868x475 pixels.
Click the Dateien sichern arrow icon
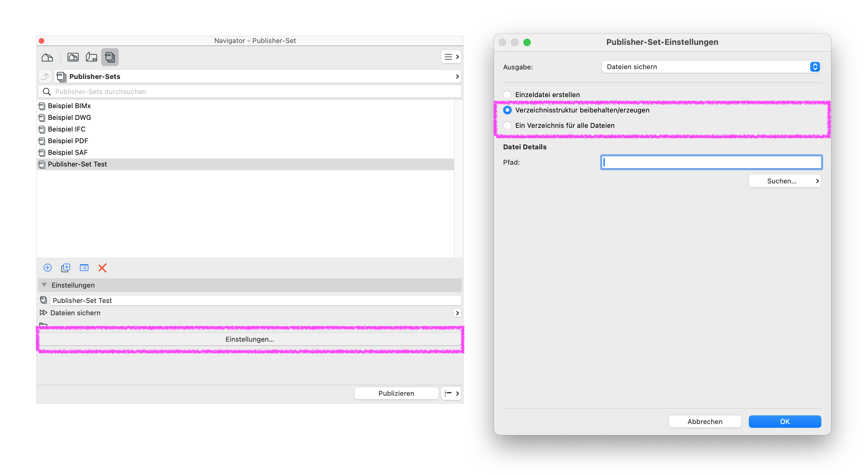point(44,312)
